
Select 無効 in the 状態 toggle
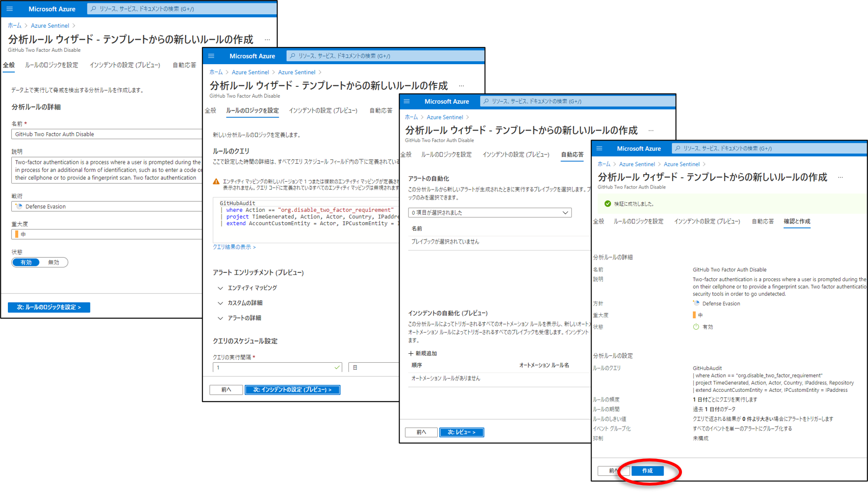coord(53,263)
